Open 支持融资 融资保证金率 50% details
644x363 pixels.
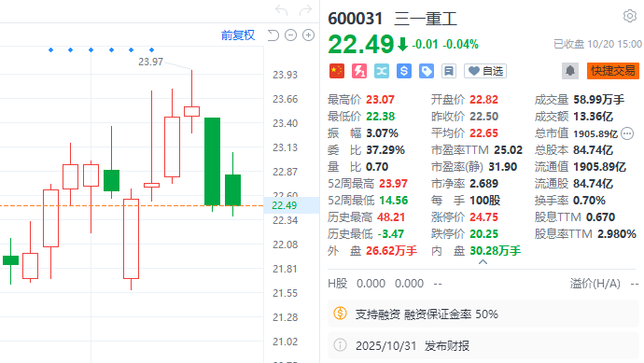click(x=483, y=314)
